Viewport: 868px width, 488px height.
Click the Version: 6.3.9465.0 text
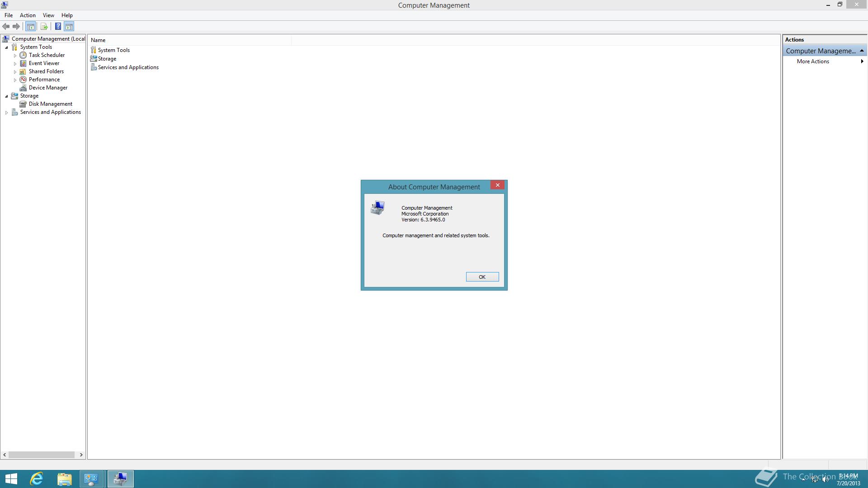423,220
